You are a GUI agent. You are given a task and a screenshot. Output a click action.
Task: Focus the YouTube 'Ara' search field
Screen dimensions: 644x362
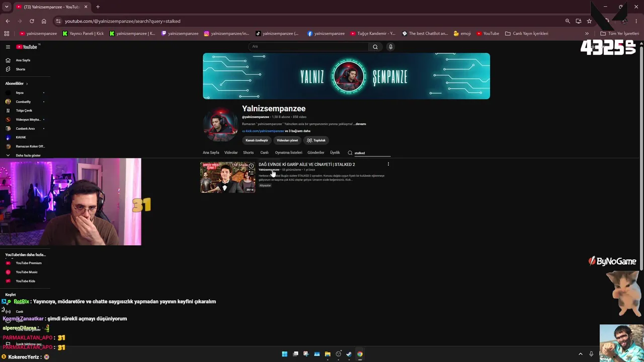point(308,47)
